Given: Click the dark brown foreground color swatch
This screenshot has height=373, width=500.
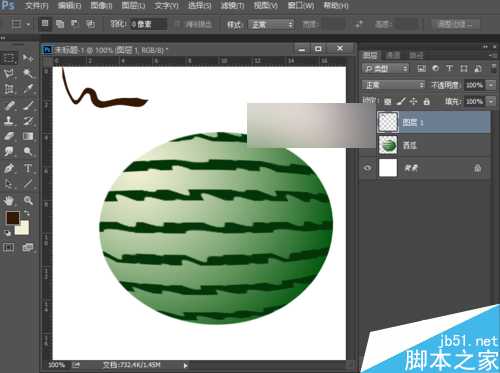Looking at the screenshot, I should click(13, 218).
